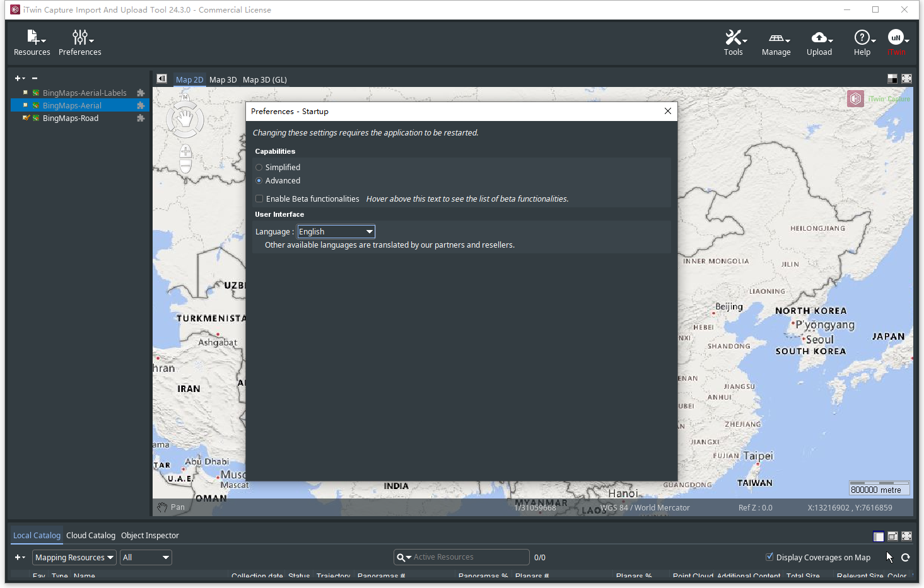Click the plugin icon for BingMaps-Aerial

141,105
